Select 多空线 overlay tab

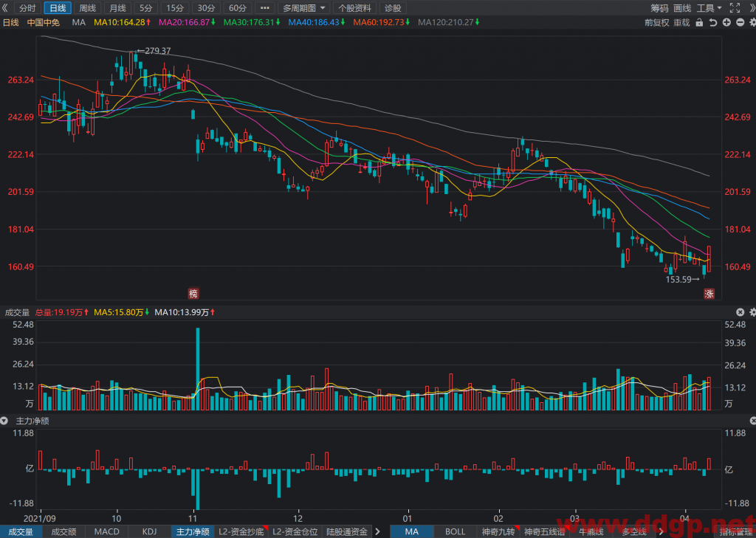[634, 532]
